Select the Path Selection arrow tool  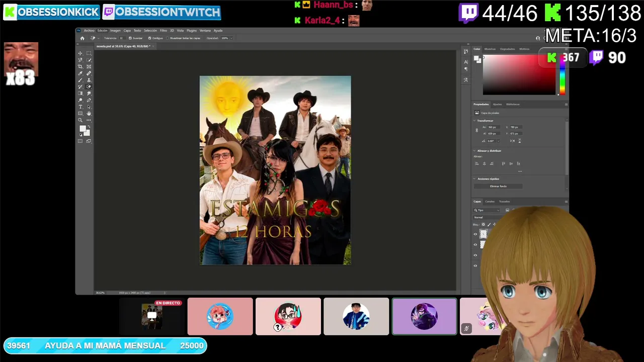coord(89,107)
